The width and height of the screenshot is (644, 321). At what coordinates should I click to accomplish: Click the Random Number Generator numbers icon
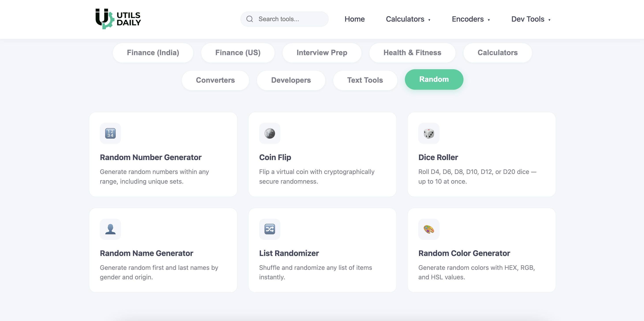pos(110,133)
